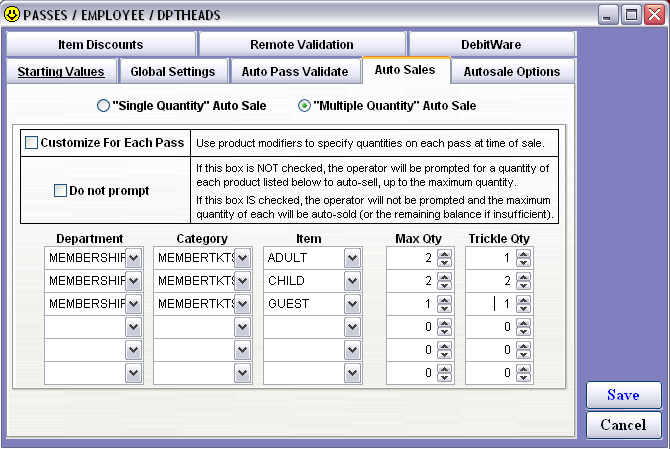This screenshot has height=449, width=670.
Task: Open fifth row empty Department dropdown
Action: click(x=134, y=350)
